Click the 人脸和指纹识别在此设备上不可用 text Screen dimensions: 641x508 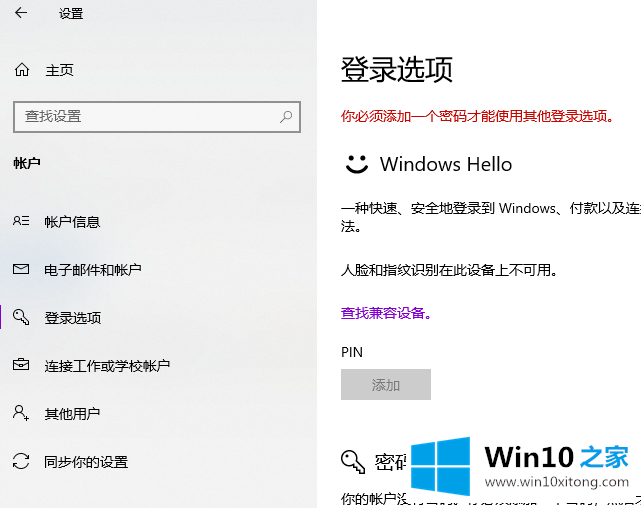point(449,270)
